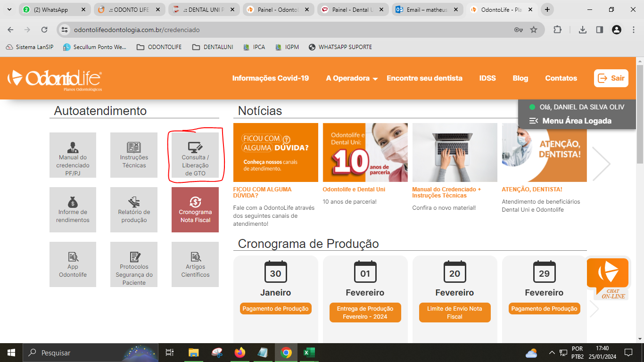Click the 10 anos de parceria news thumbnail
Viewport: 644px width, 362px height.
click(x=365, y=152)
